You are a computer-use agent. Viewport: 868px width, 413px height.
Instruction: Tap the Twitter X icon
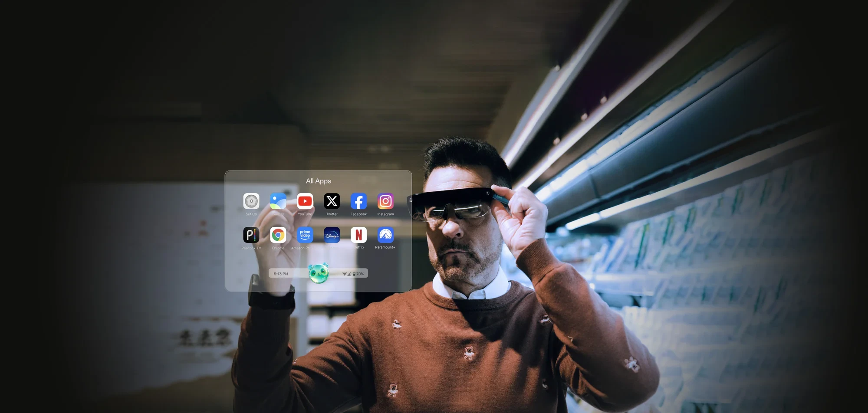click(x=332, y=201)
